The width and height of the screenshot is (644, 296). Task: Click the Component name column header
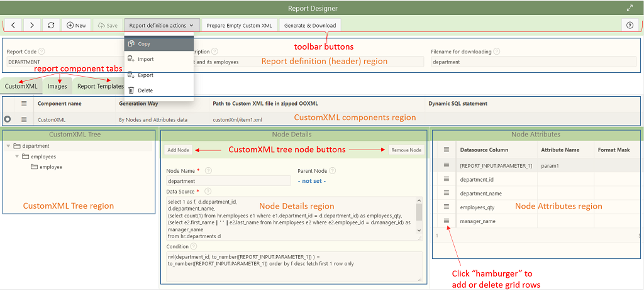(x=60, y=104)
